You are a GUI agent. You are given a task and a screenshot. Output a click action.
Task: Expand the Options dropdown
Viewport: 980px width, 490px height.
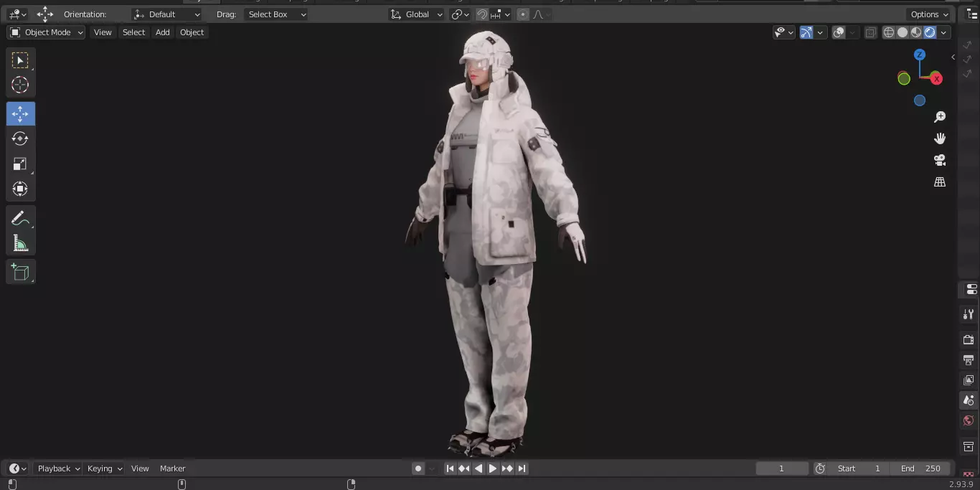(930, 14)
